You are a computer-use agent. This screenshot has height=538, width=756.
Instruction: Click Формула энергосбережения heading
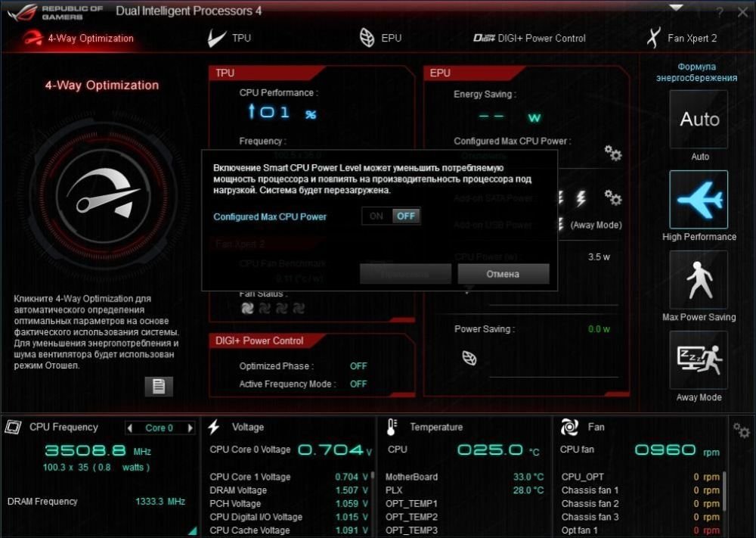[697, 72]
